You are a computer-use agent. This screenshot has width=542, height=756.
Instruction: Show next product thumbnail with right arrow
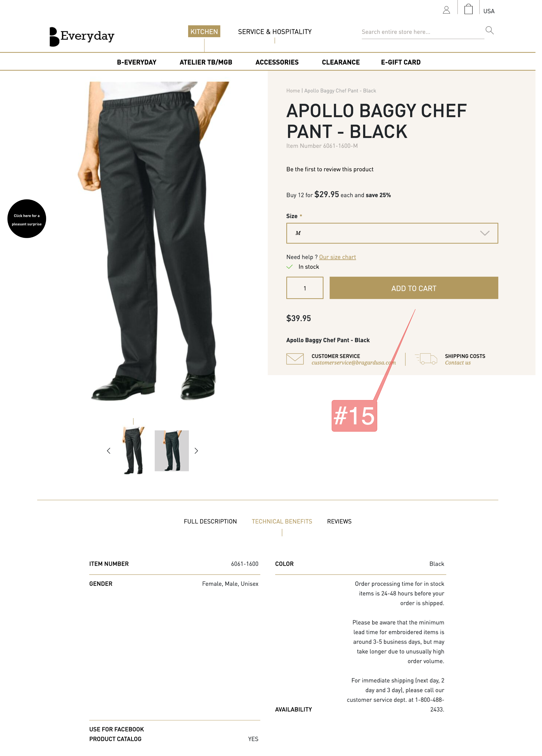click(196, 451)
